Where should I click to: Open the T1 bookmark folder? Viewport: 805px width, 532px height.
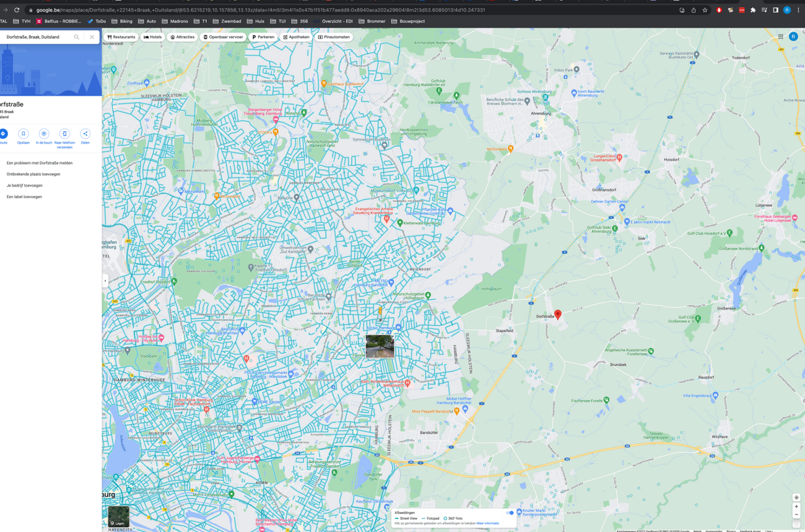[201, 21]
